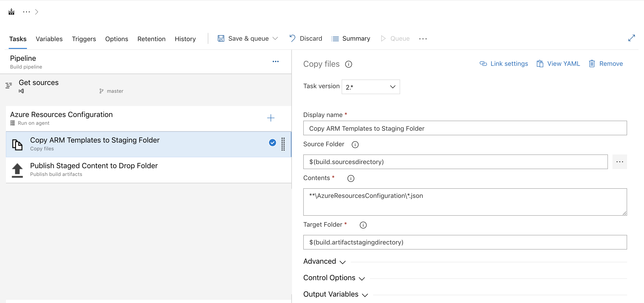The height and width of the screenshot is (303, 644).
Task: Toggle full screen expand icon
Action: (x=631, y=38)
